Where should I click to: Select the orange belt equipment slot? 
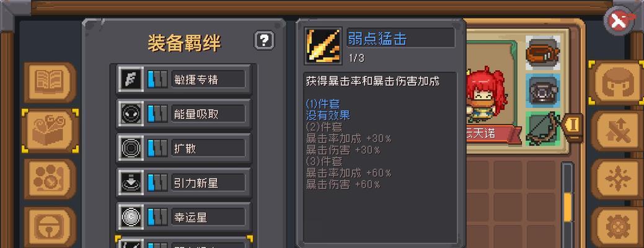pos(542,53)
